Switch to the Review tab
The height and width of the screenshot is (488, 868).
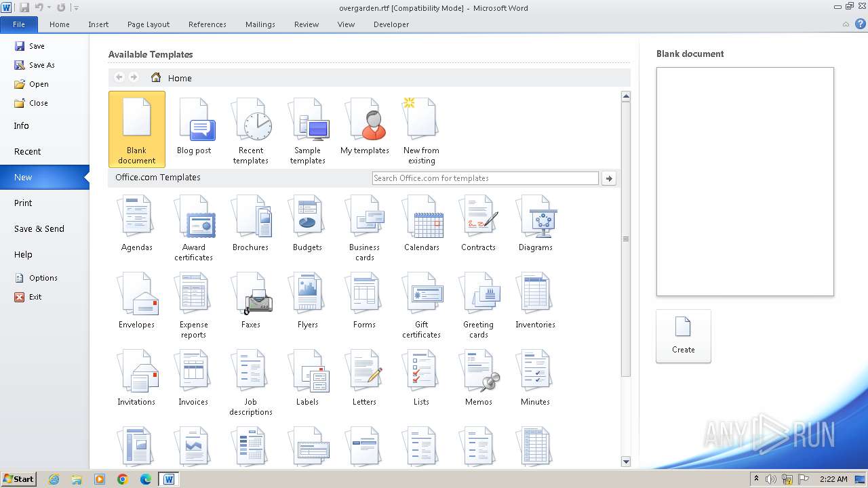(x=307, y=24)
